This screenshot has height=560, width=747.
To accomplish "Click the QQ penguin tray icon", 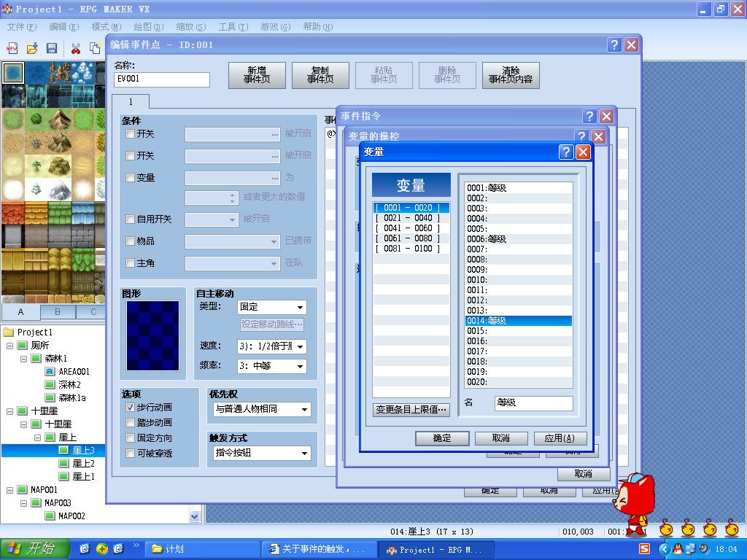I will pos(677,549).
